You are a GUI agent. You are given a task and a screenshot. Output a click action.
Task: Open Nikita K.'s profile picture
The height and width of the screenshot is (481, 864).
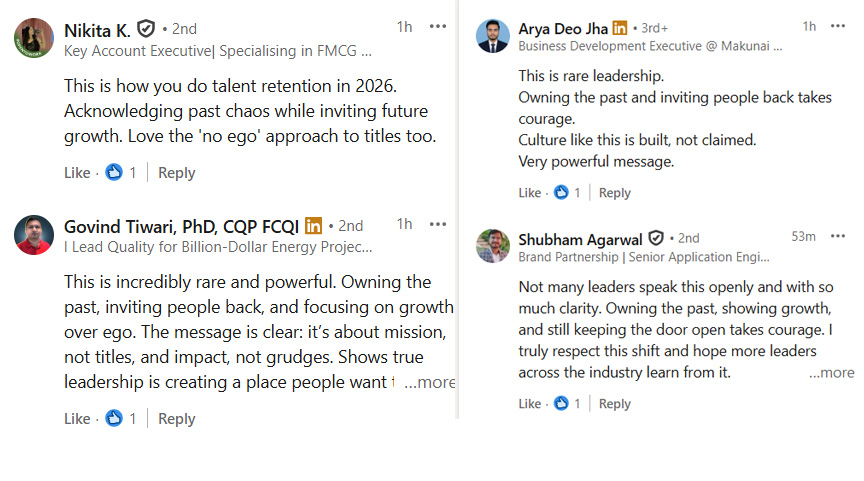click(33, 38)
